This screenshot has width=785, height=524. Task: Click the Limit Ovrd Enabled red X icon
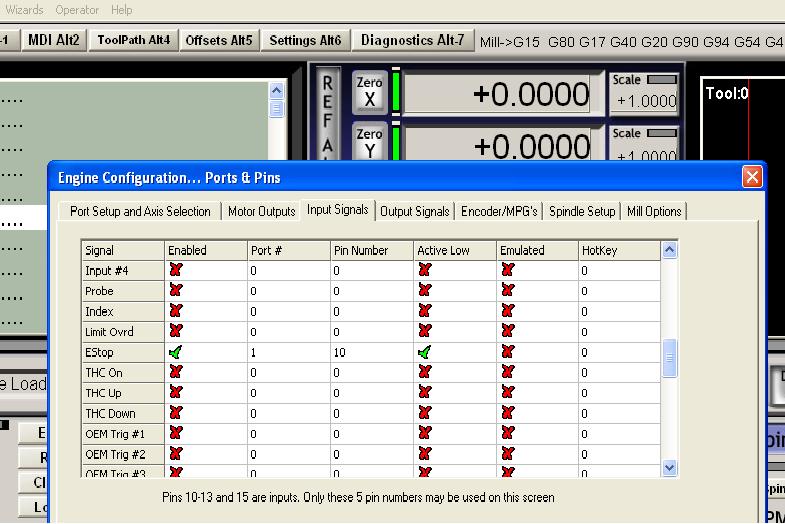[x=176, y=331]
